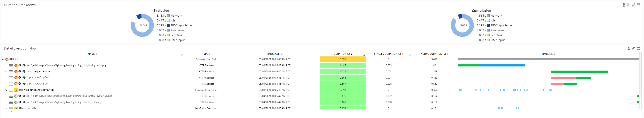
Task: Expand the aura_prod.js row
Action: pos(6,109)
